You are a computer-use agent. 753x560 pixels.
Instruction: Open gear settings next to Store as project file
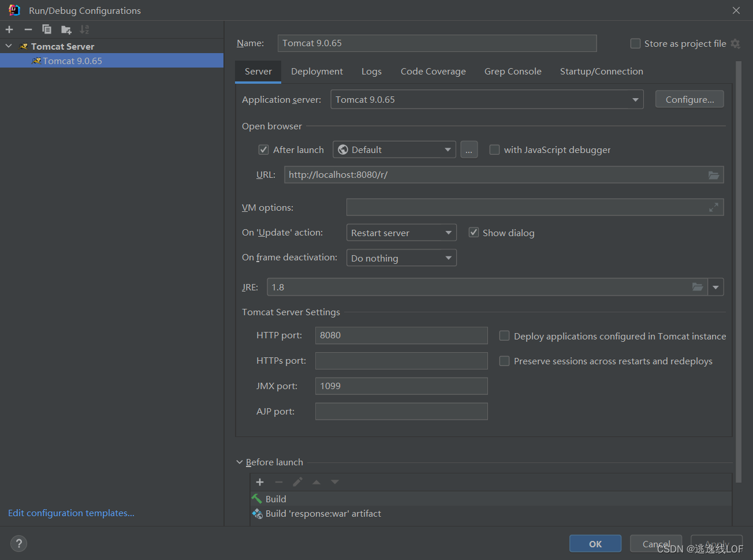(x=735, y=43)
